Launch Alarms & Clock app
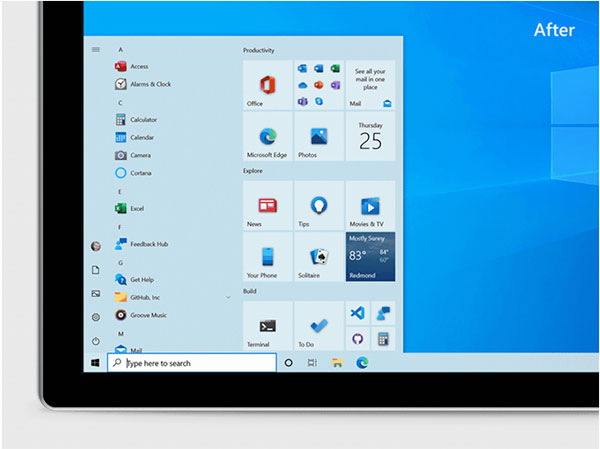Image resolution: width=600 pixels, height=449 pixels. click(143, 84)
